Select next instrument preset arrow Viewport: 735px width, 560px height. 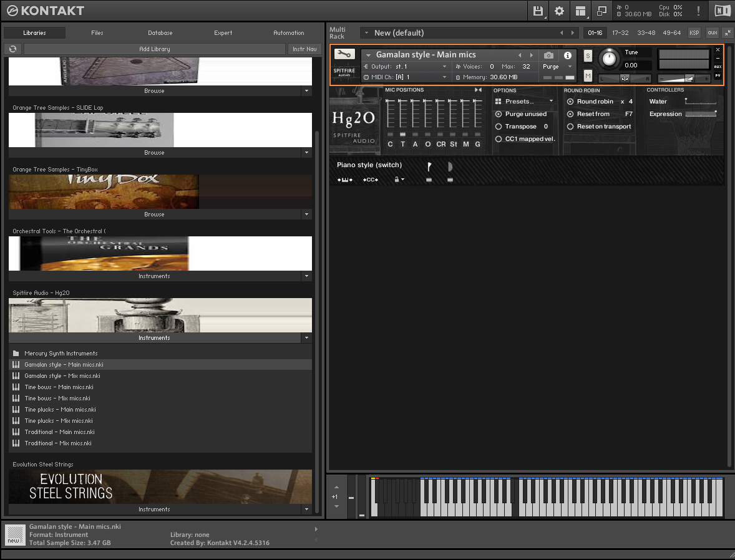532,56
